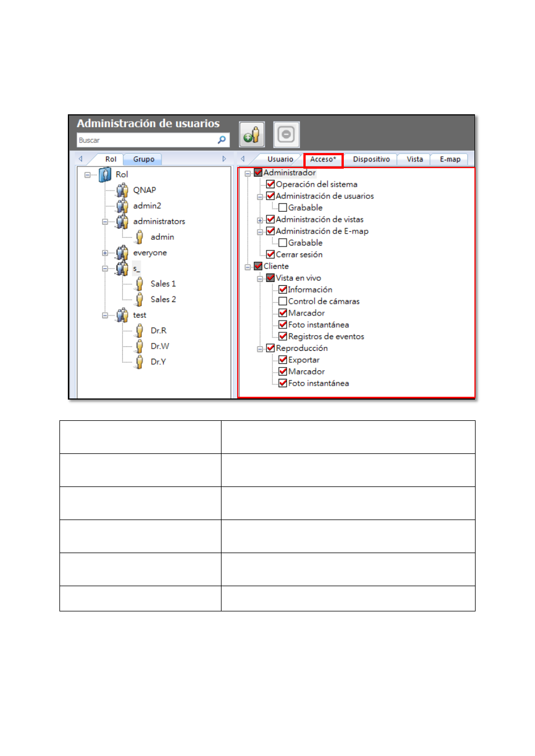The height and width of the screenshot is (756, 535).
Task: Toggle the Cliente checkbox
Action: pos(258,266)
